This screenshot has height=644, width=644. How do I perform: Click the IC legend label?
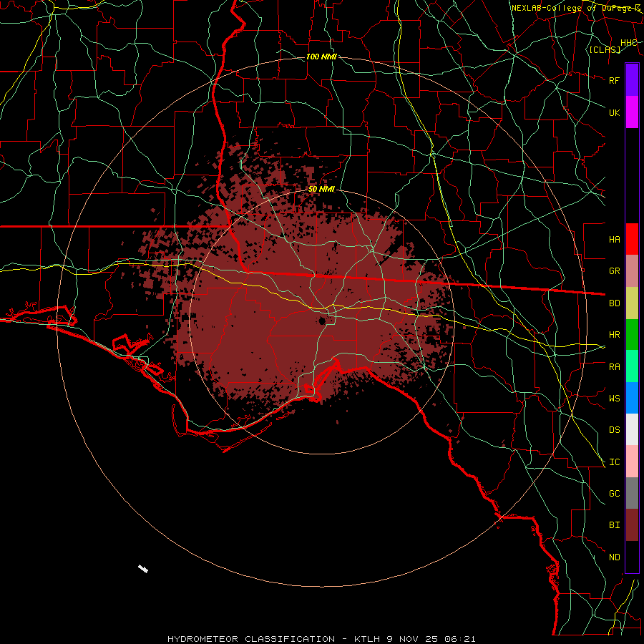coord(614,462)
